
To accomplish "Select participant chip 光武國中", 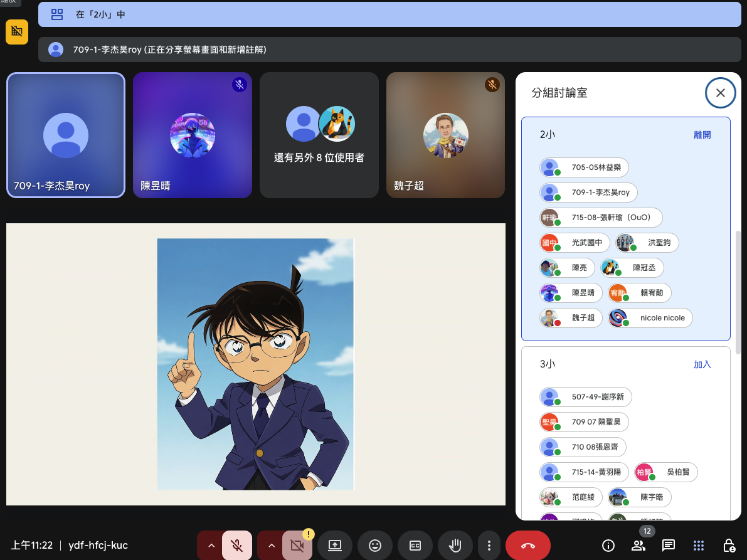I will tap(575, 243).
